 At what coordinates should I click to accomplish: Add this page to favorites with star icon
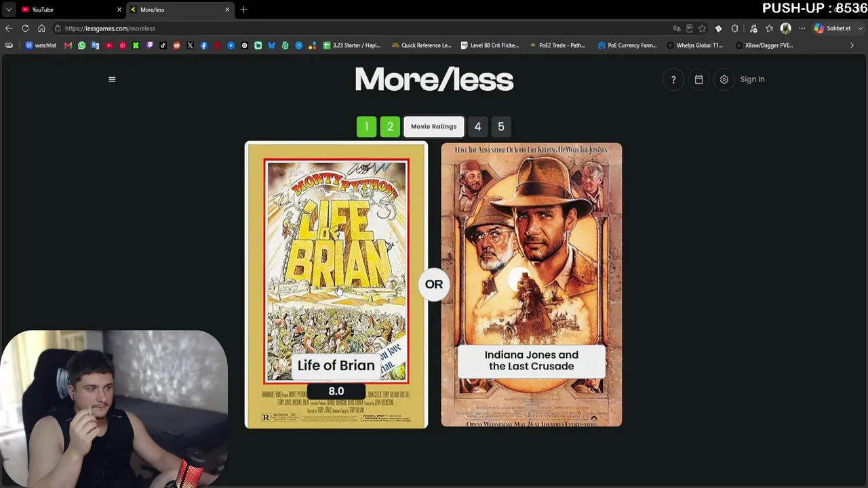point(702,28)
